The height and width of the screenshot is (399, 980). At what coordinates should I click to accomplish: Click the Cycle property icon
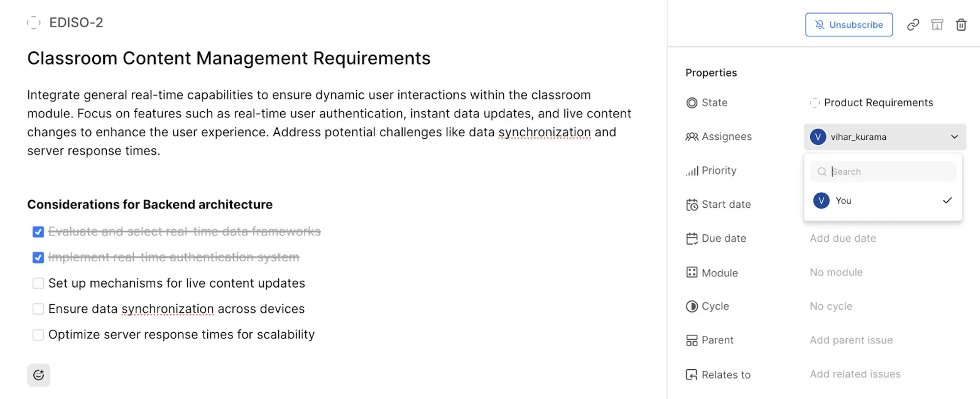coord(691,306)
